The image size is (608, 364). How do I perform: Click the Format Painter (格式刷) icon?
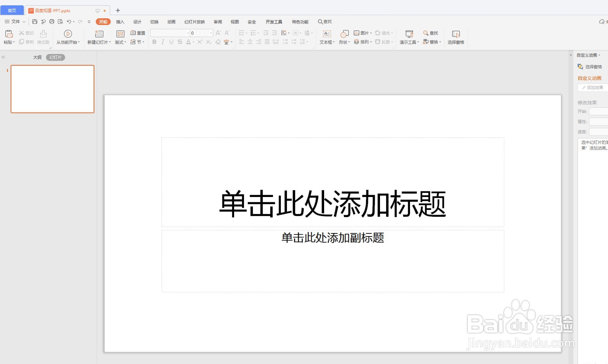pyautogui.click(x=43, y=34)
